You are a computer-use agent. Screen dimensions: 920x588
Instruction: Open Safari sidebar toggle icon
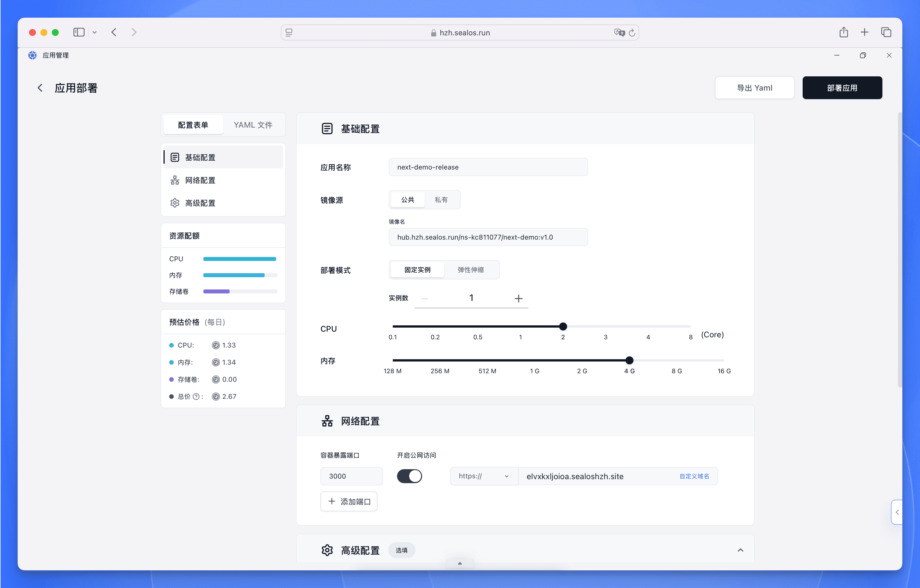[79, 32]
